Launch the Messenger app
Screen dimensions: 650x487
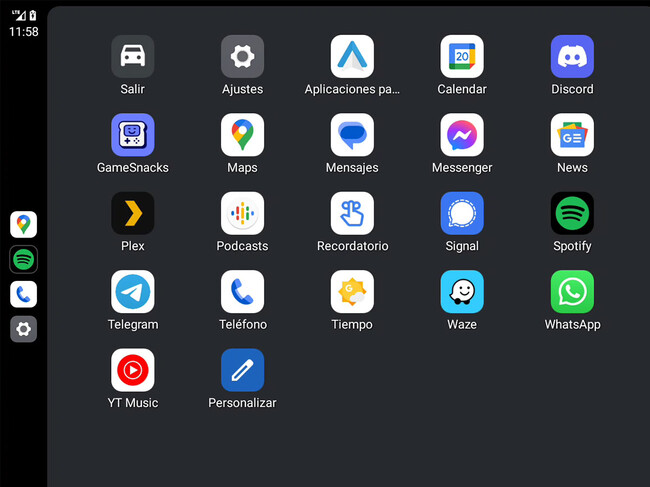462,135
